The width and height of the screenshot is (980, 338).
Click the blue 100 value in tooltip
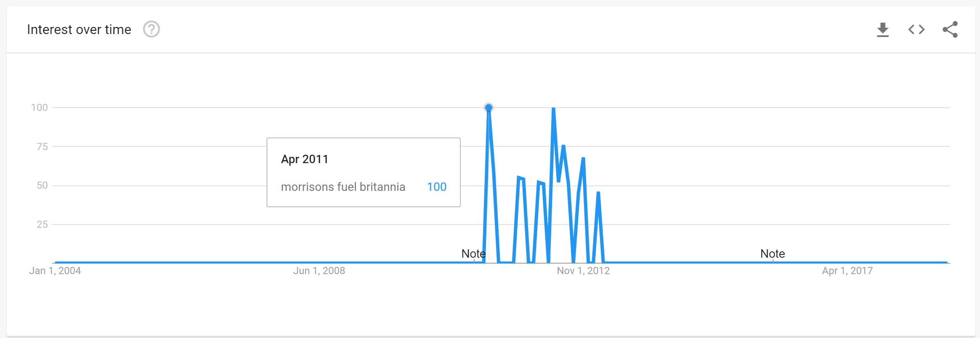pyautogui.click(x=437, y=187)
